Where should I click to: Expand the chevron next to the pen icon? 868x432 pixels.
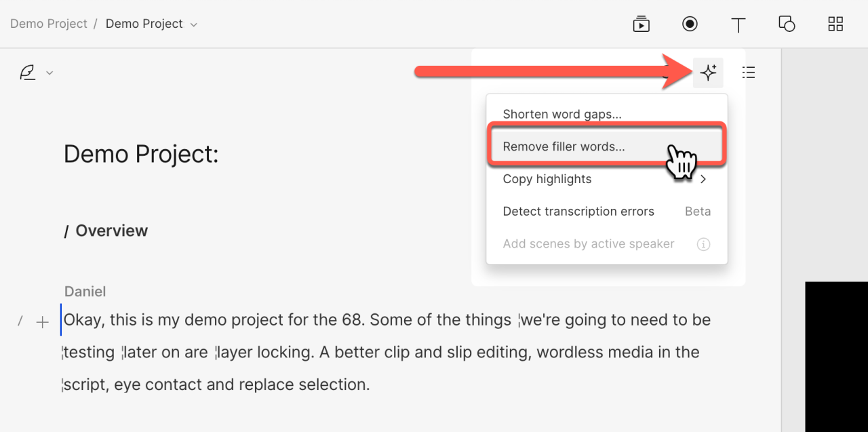pos(50,73)
